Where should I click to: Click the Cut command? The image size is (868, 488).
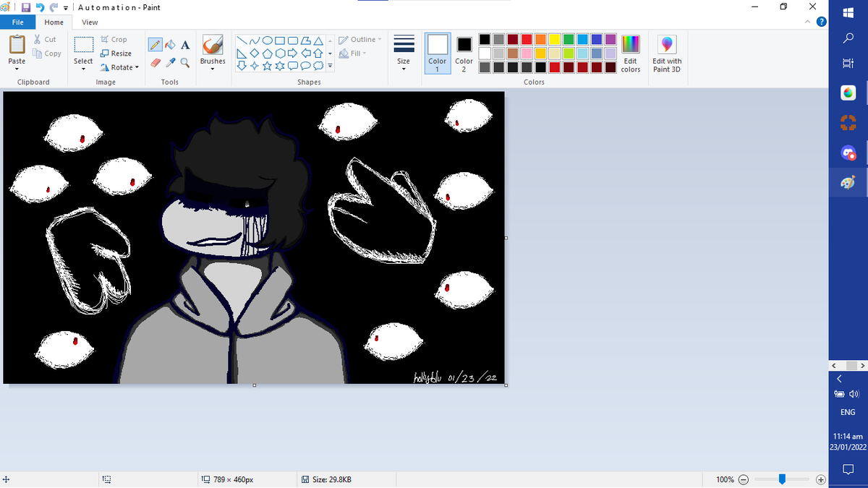point(45,40)
